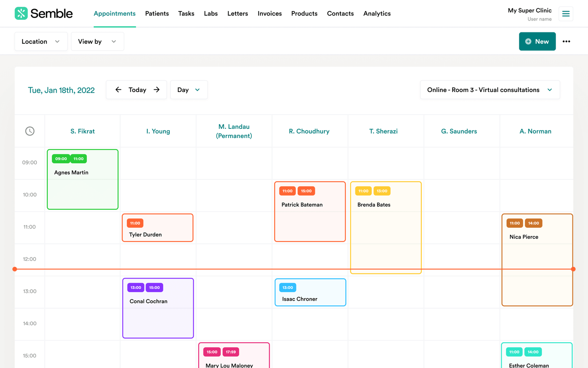The image size is (588, 368).
Task: Click the 09:00 tag on Agnes Martin
Action: tap(61, 159)
